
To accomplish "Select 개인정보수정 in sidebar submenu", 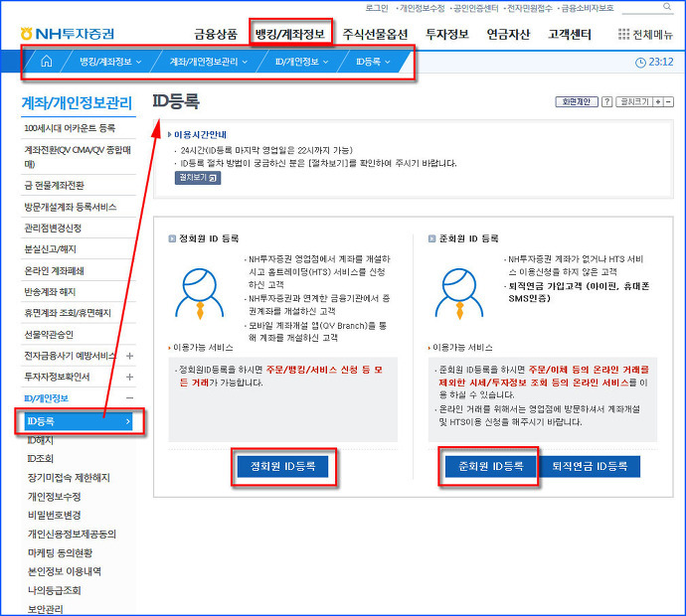I will coord(55,497).
